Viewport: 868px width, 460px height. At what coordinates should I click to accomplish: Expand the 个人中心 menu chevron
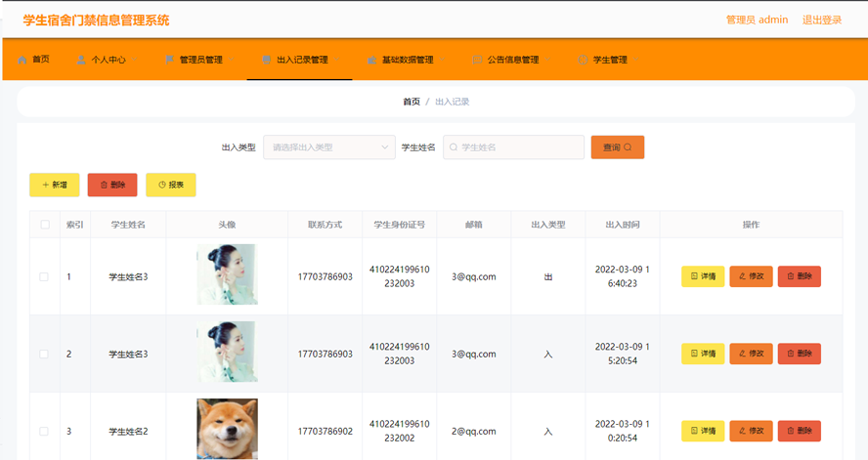point(135,60)
